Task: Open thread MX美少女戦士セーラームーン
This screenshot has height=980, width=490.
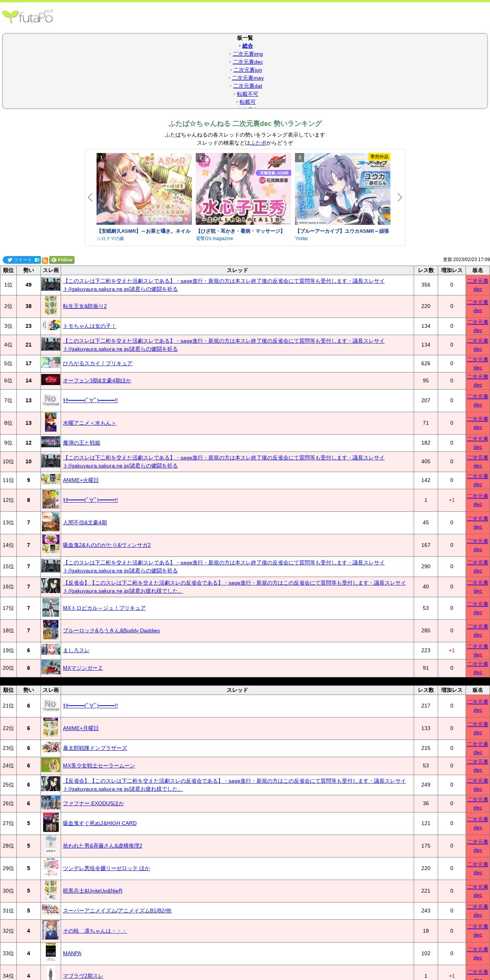Action: click(99, 766)
